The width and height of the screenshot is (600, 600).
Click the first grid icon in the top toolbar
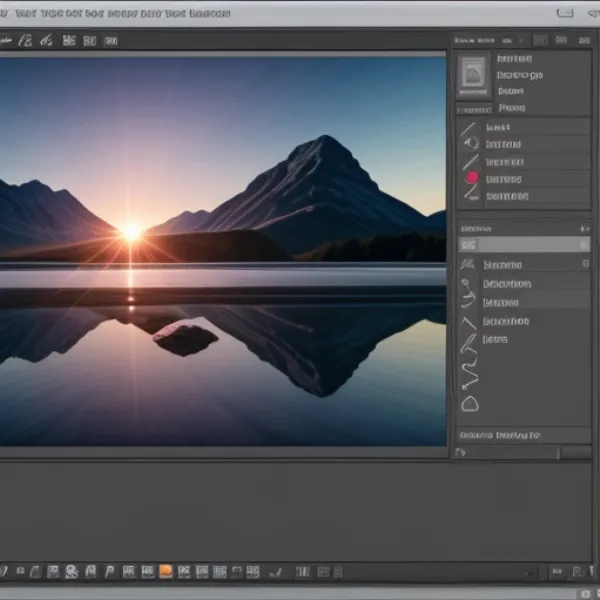69,41
